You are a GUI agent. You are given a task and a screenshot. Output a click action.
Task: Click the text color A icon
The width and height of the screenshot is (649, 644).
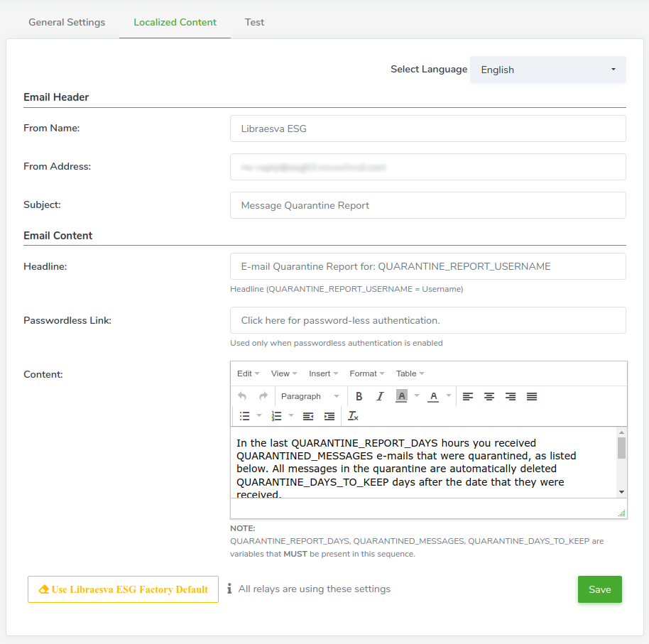[x=433, y=396]
